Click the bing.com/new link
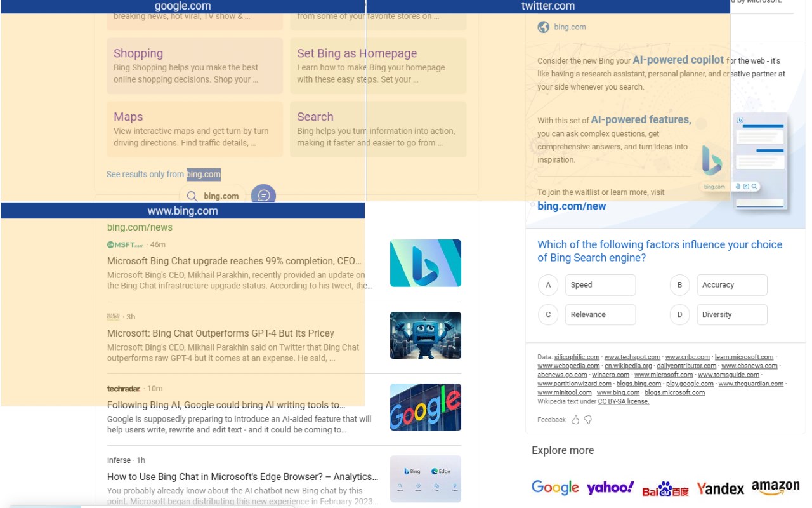The width and height of the screenshot is (812, 508). pos(572,206)
